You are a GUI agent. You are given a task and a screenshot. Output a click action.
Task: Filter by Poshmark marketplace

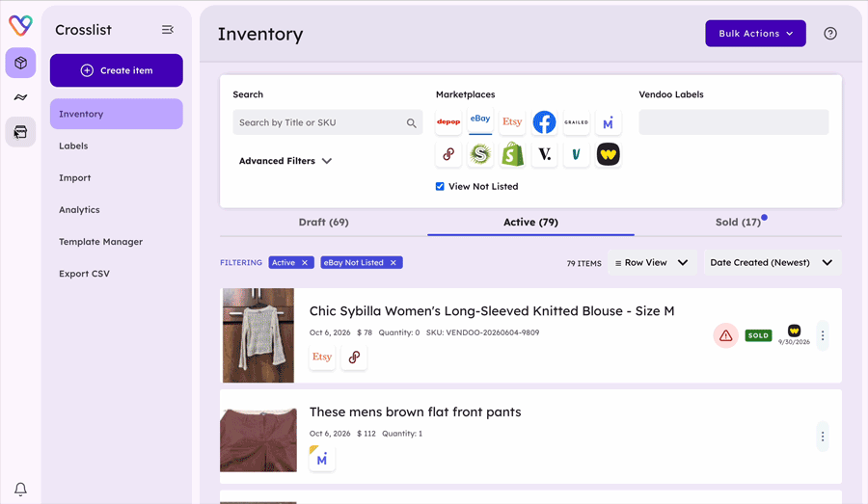coord(448,154)
